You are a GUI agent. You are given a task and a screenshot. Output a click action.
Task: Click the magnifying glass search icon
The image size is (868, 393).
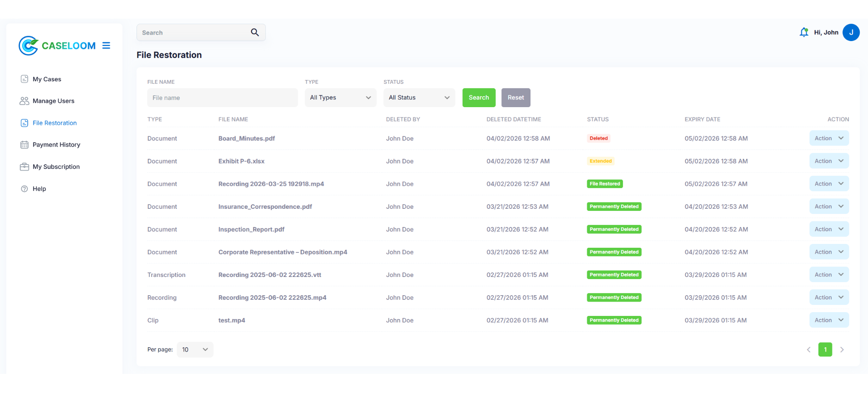pyautogui.click(x=255, y=32)
